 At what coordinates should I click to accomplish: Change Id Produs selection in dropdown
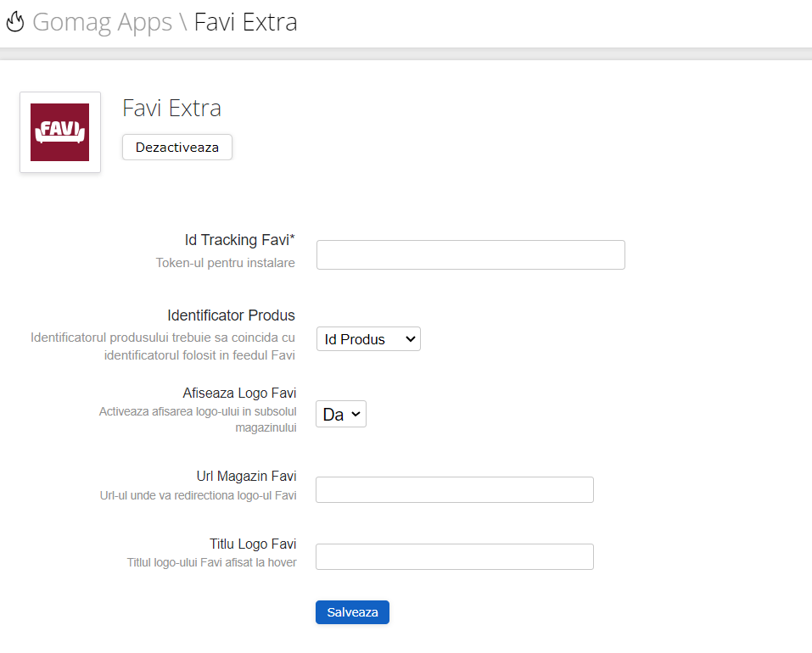click(x=368, y=338)
